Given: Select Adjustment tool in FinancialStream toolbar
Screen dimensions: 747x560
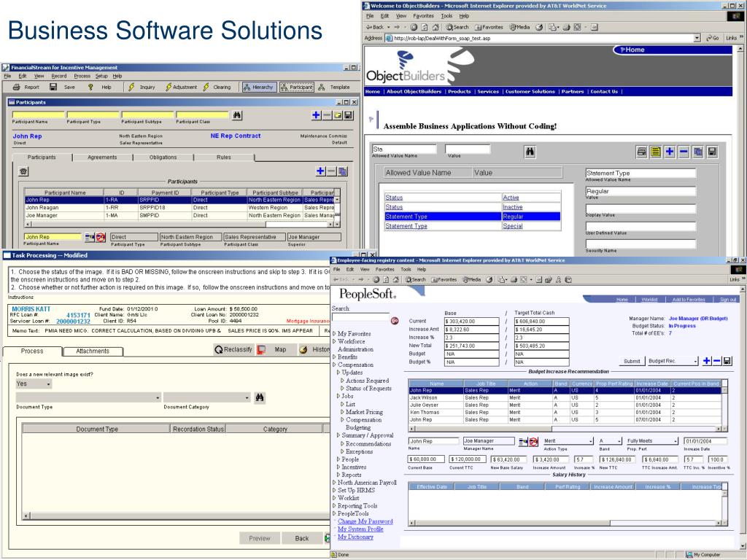Looking at the screenshot, I should 181,87.
